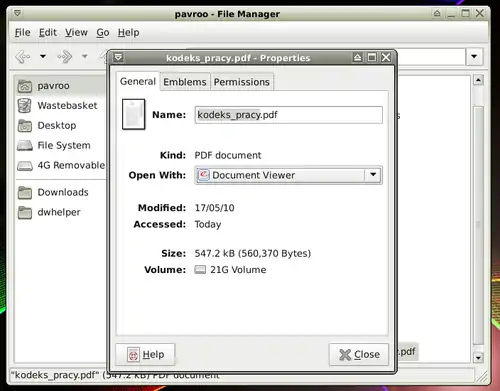The width and height of the screenshot is (500, 391).
Task: Expand the location bar dropdown arrow
Action: pyautogui.click(x=474, y=56)
